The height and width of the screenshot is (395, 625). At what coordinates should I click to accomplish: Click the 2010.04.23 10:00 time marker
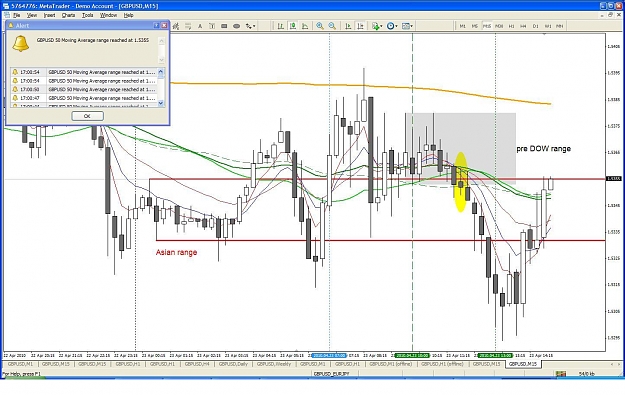click(x=412, y=355)
